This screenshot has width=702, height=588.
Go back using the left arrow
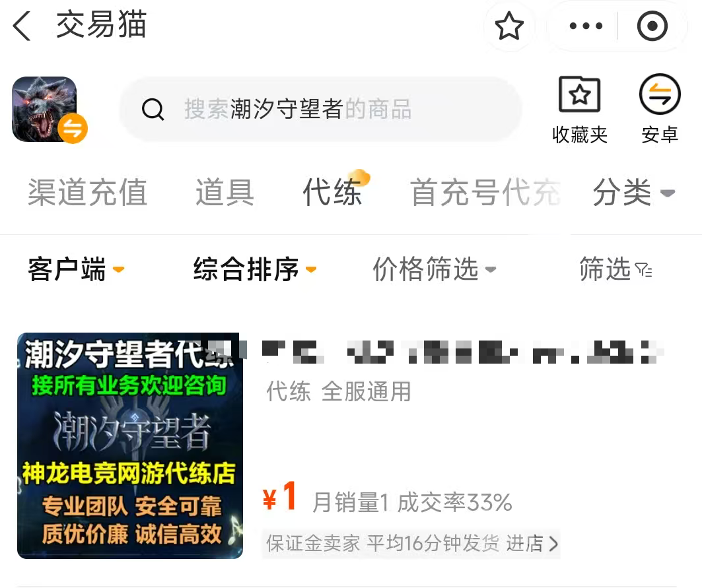22,26
